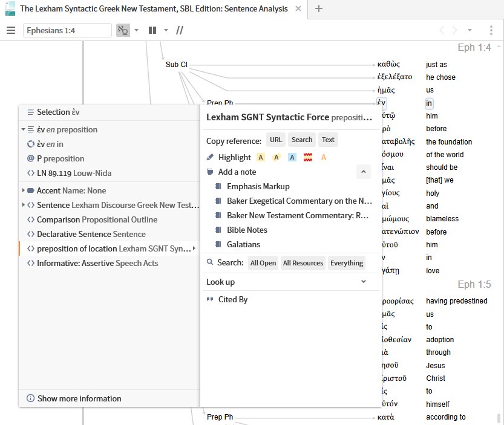The width and height of the screenshot is (504, 425).
Task: Click Greek word καθὼς
Action: click(388, 64)
